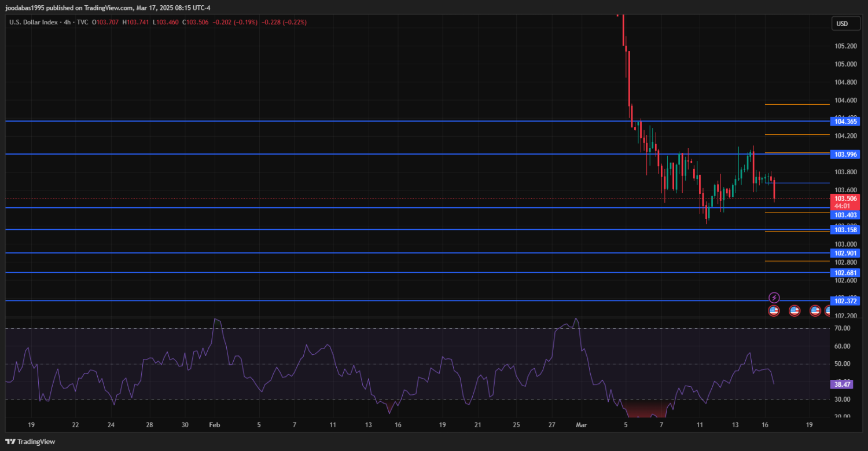Click the 102.681 blue price label
868x451 pixels.
[x=844, y=273]
